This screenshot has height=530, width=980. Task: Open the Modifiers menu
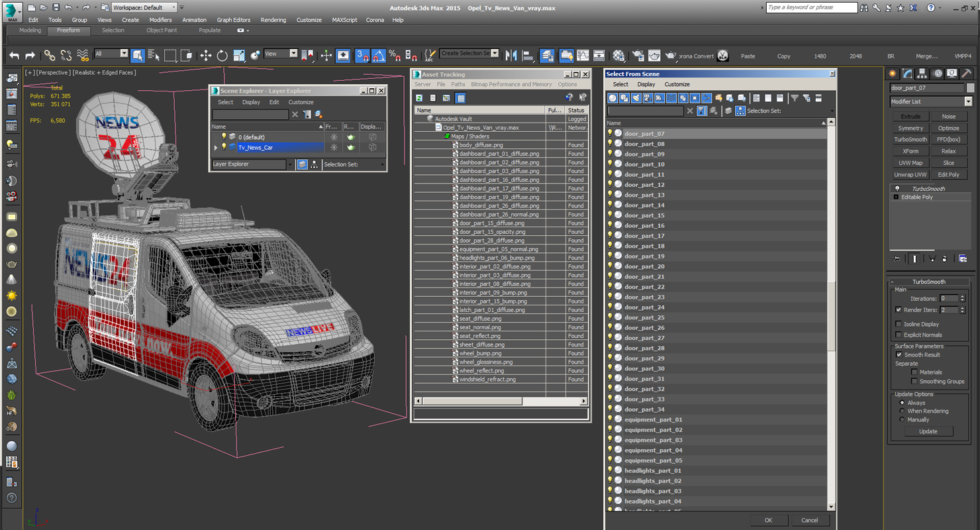pos(161,20)
